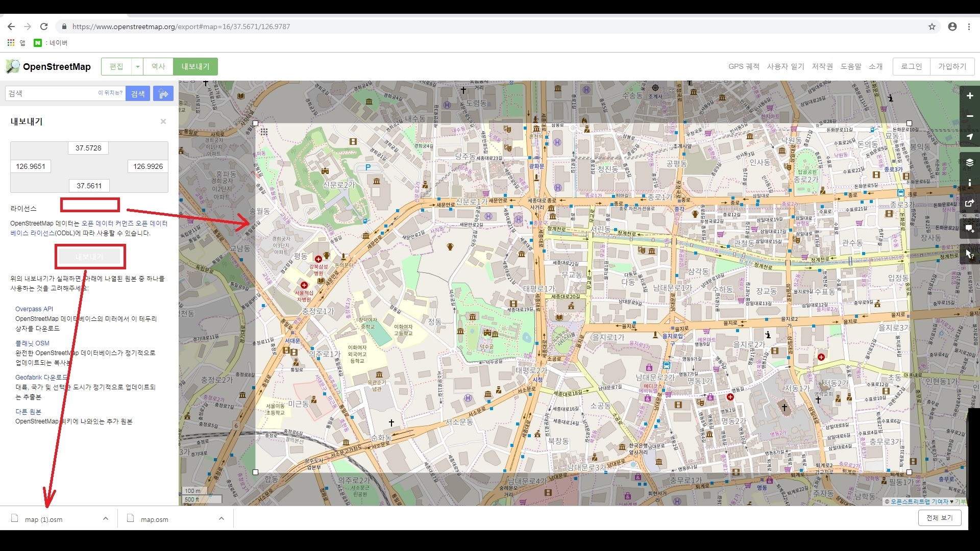
Task: Click the blue search button
Action: pos(138,93)
